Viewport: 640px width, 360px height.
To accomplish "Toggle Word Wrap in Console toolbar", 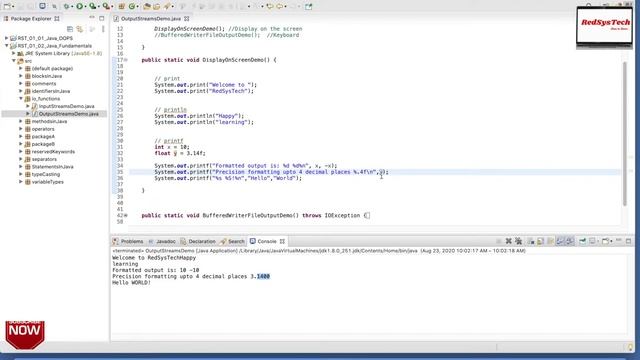I will 550,241.
